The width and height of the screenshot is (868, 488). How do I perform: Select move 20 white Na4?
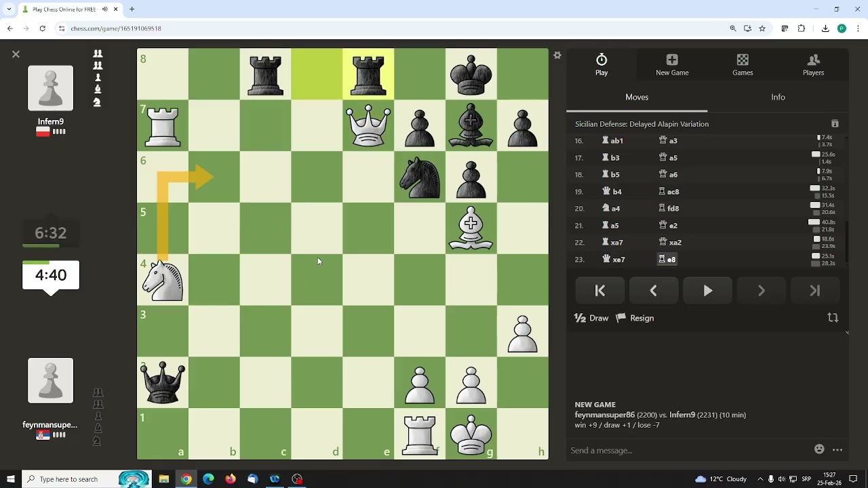(x=611, y=209)
